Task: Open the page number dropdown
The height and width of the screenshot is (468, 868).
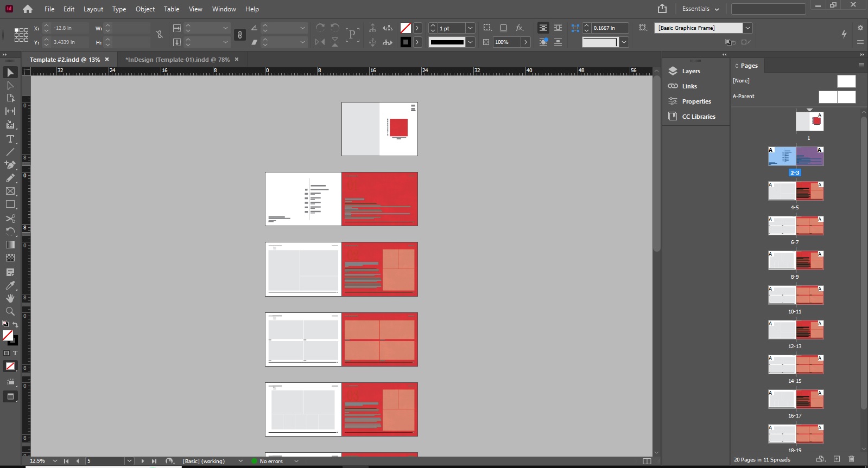Action: coord(129,461)
